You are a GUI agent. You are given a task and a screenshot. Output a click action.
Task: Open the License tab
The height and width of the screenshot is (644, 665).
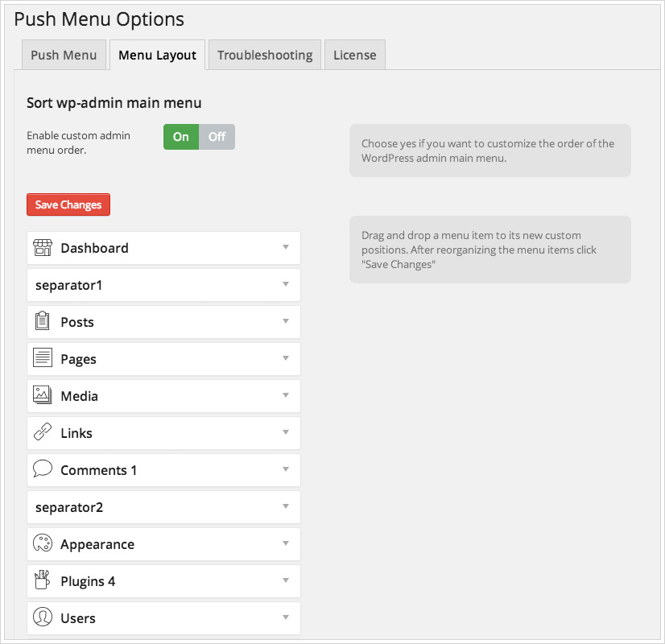pos(355,55)
